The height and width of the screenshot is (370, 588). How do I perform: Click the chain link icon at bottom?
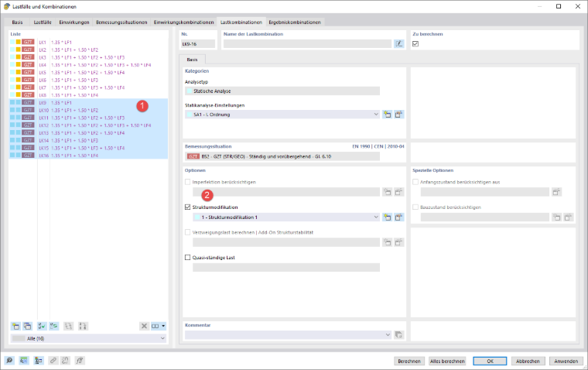[53, 361]
